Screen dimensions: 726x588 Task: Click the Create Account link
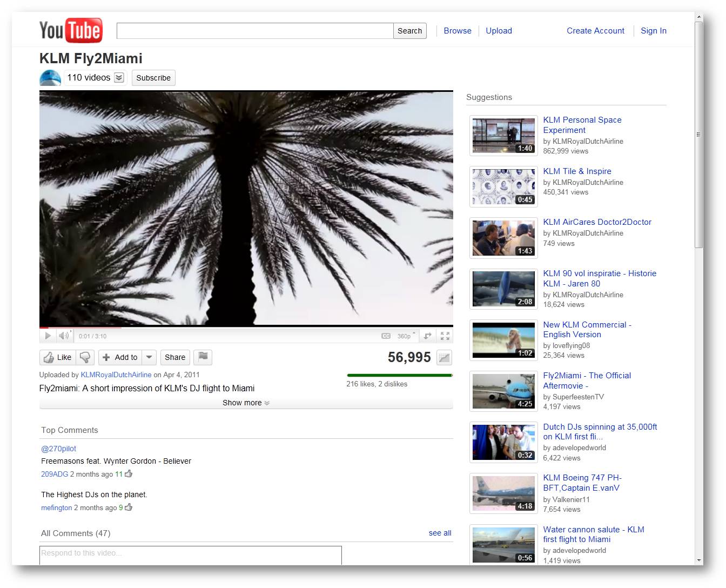tap(595, 31)
